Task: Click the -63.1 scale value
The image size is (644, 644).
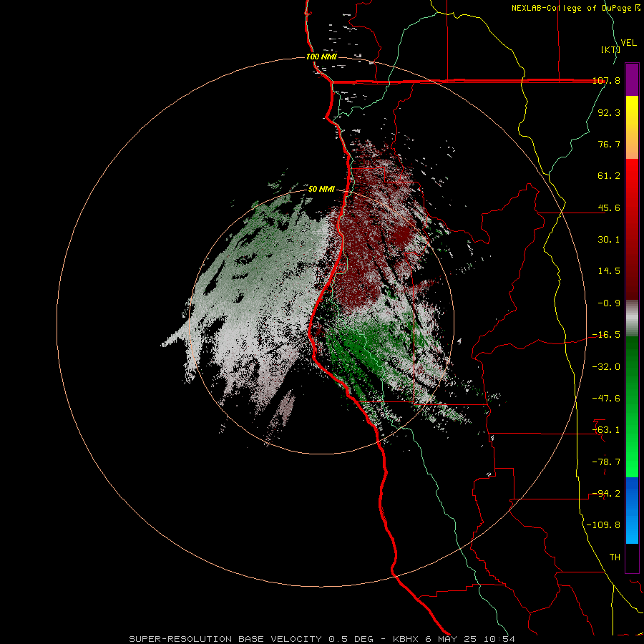Action: 606,430
